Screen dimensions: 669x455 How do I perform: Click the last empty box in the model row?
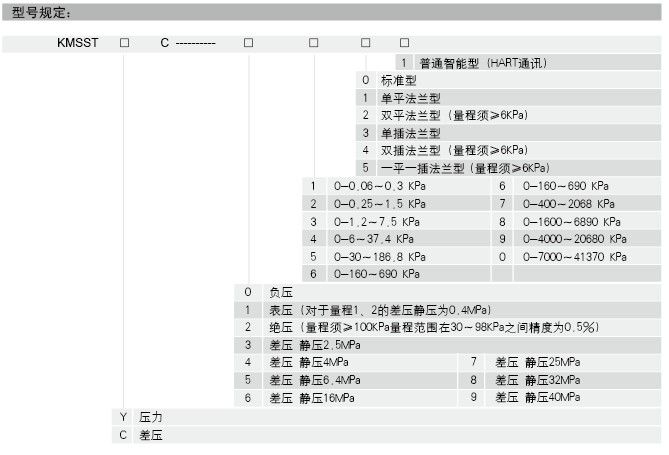404,44
